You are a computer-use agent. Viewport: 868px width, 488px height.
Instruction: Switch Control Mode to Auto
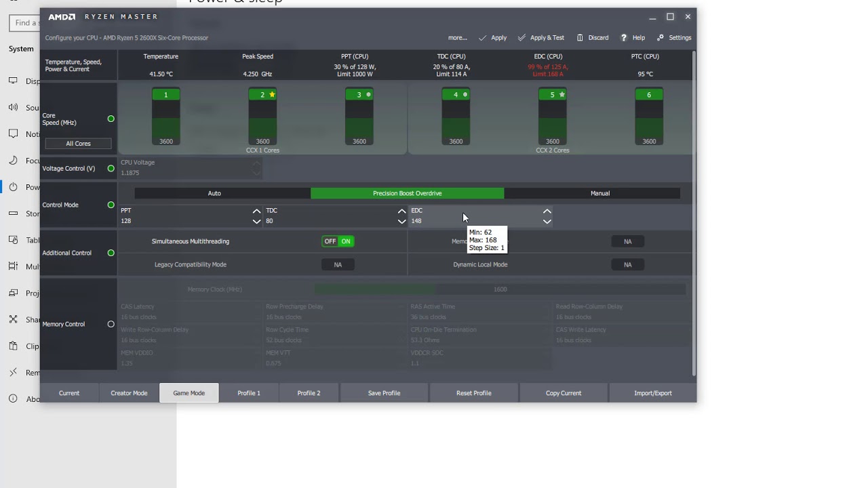[214, 193]
